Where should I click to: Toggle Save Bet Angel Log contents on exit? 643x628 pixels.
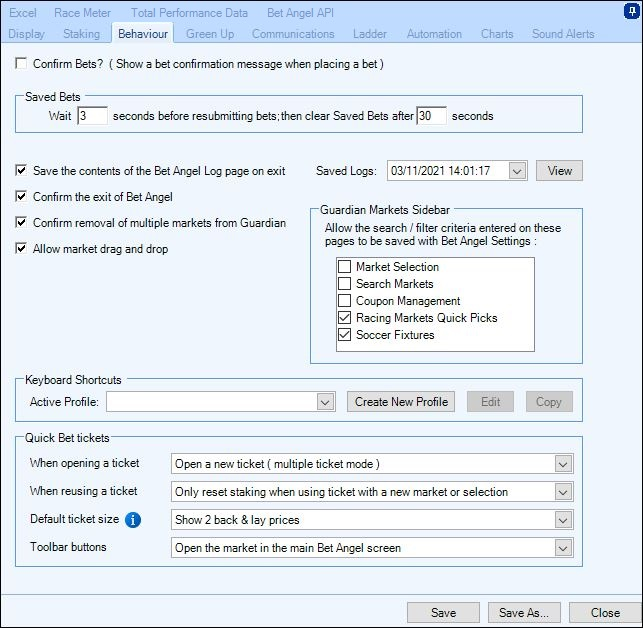(21, 170)
